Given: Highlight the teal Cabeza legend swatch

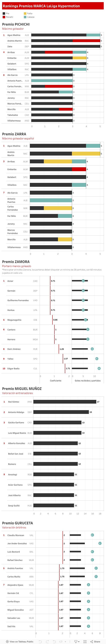Looking at the screenshot, I should coord(25,17).
